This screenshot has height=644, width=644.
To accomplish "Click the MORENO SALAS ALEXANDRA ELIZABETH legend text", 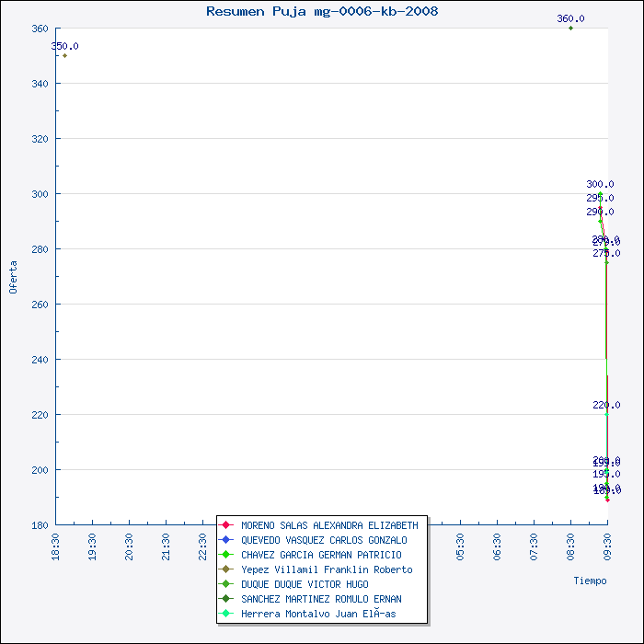I will coord(329,525).
